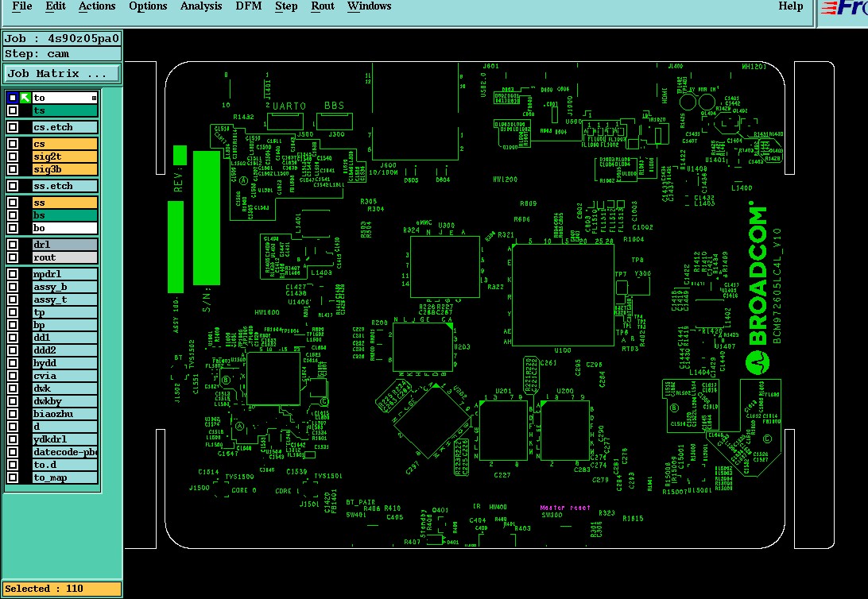Image resolution: width=868 pixels, height=599 pixels.
Task: Open the DFM menu
Action: pos(249,6)
